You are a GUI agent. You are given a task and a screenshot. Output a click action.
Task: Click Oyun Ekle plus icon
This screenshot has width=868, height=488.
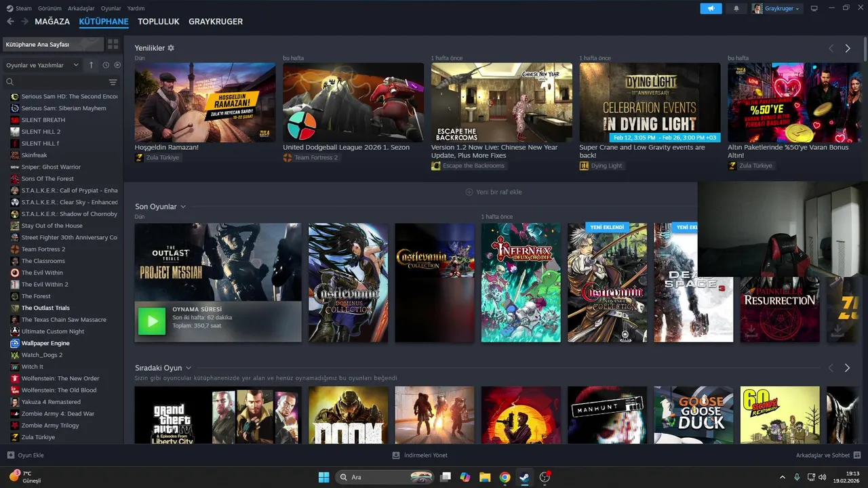coord(10,455)
